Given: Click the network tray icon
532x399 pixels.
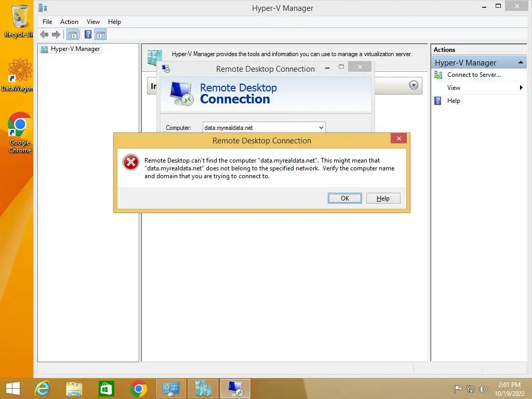Looking at the screenshot, I should 471,389.
